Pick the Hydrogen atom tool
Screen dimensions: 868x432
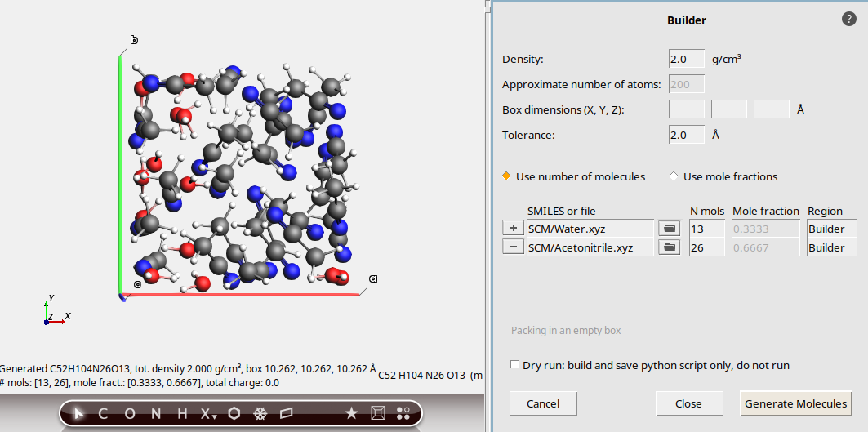(x=182, y=414)
